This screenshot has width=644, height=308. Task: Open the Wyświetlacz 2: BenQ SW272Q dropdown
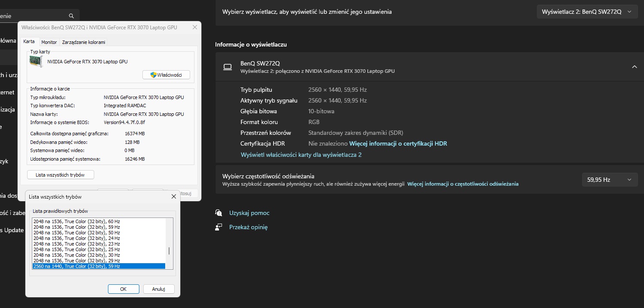[x=587, y=12]
